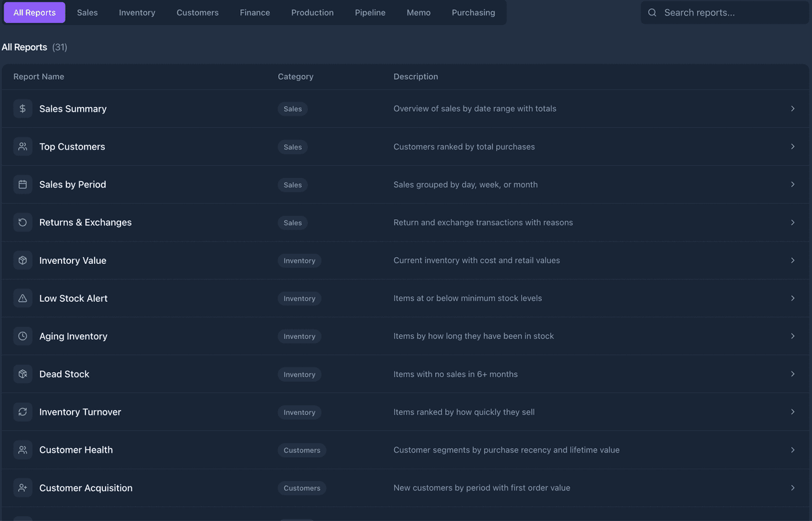Switch to the Inventory tab
The image size is (812, 521).
coord(137,12)
